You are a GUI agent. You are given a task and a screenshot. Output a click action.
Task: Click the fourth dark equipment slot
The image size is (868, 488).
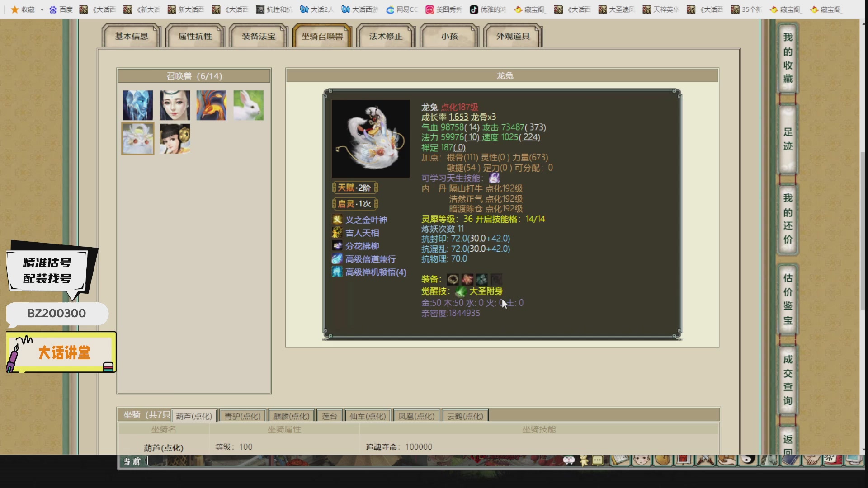tap(496, 279)
